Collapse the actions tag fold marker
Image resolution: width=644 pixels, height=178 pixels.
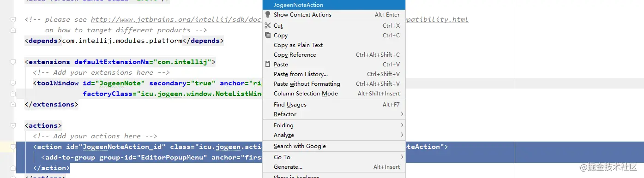pos(13,125)
